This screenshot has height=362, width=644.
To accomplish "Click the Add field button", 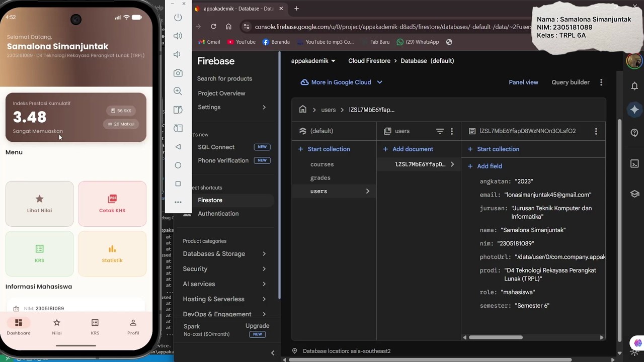I will click(485, 166).
